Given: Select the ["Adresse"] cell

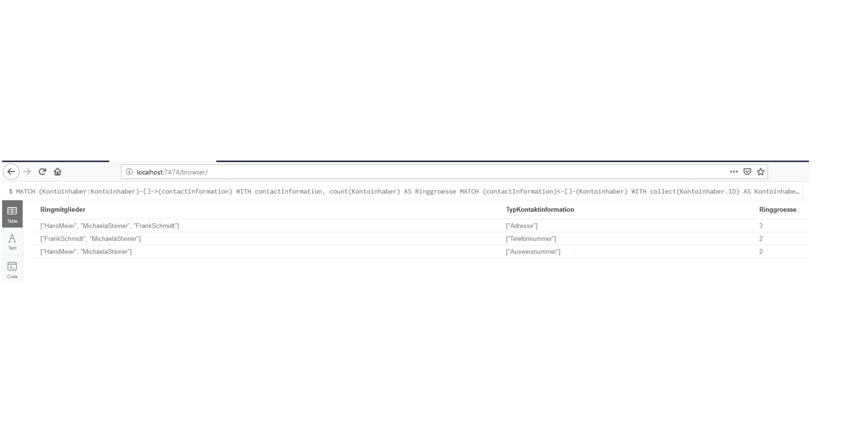Looking at the screenshot, I should [x=521, y=226].
